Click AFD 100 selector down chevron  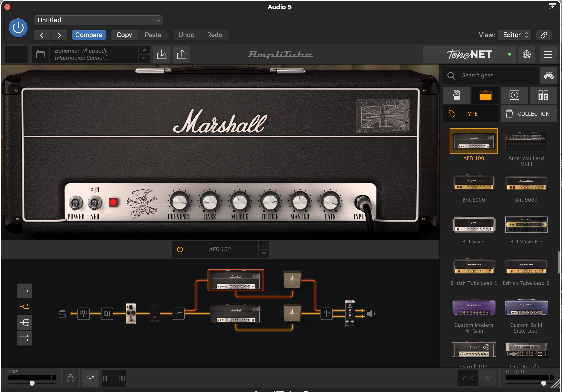tap(264, 253)
